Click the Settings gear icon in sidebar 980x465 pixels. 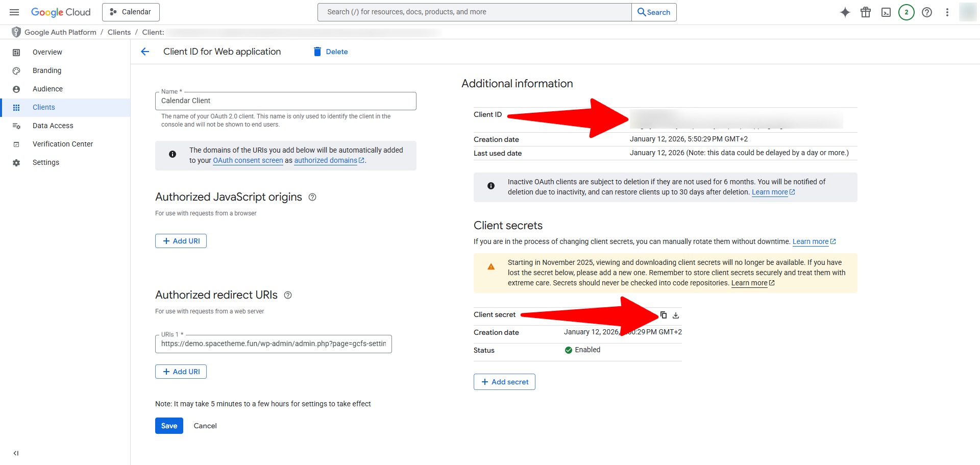[16, 162]
